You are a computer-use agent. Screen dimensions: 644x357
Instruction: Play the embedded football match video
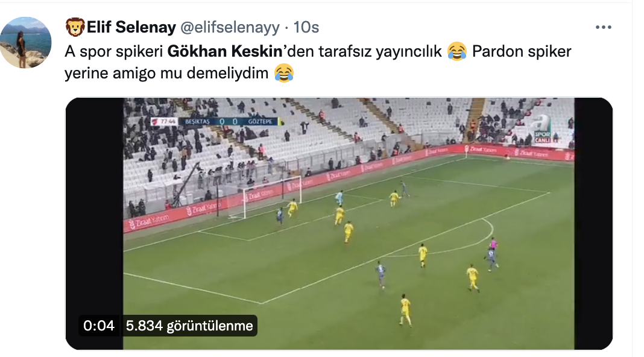[339, 224]
